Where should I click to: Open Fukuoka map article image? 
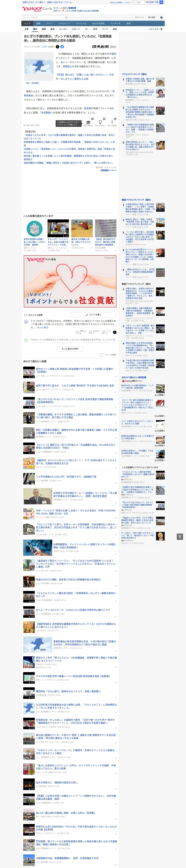[39, 66]
